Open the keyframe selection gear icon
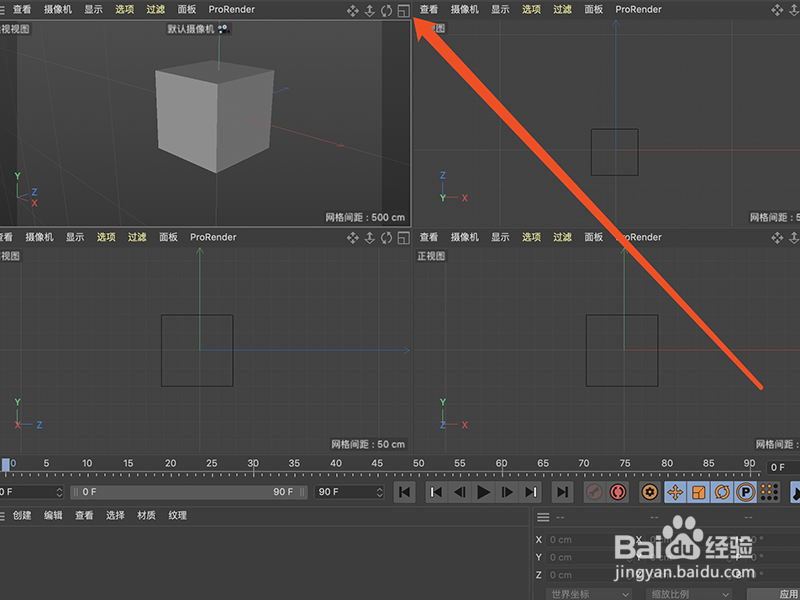This screenshot has height=600, width=800. [x=649, y=492]
